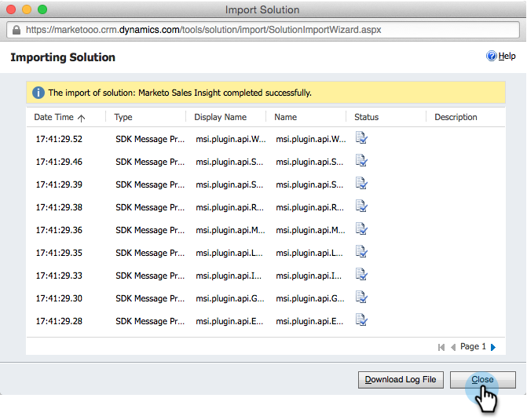This screenshot has width=527, height=420.
Task: Select the 17:41:29.33 time cell
Action: (59, 276)
